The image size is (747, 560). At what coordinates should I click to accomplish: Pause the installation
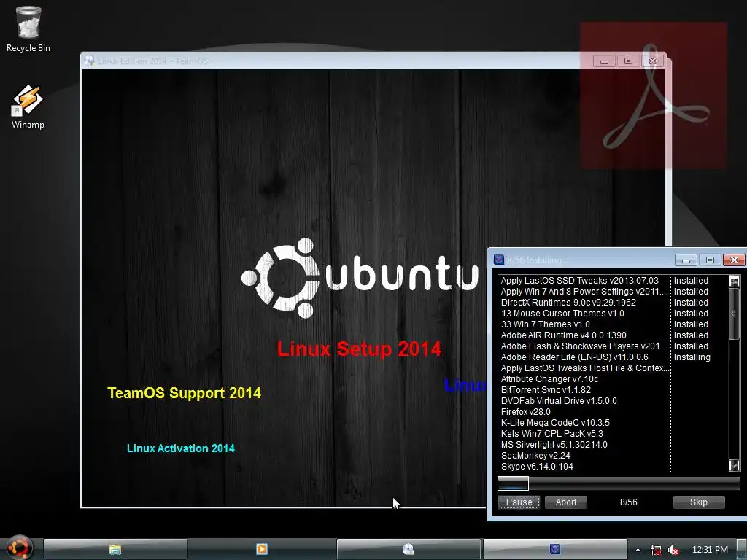click(x=519, y=502)
